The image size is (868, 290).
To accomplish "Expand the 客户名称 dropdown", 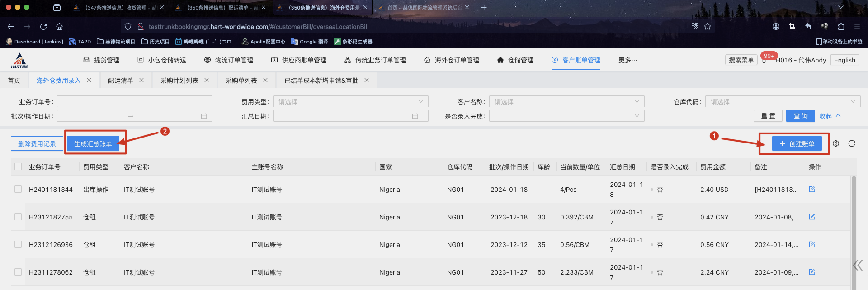I will click(566, 102).
